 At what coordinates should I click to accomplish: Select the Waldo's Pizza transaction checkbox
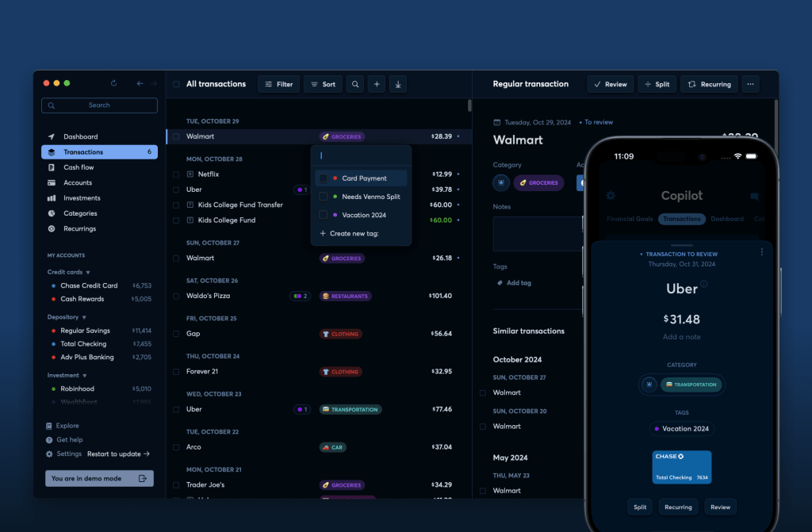(176, 297)
